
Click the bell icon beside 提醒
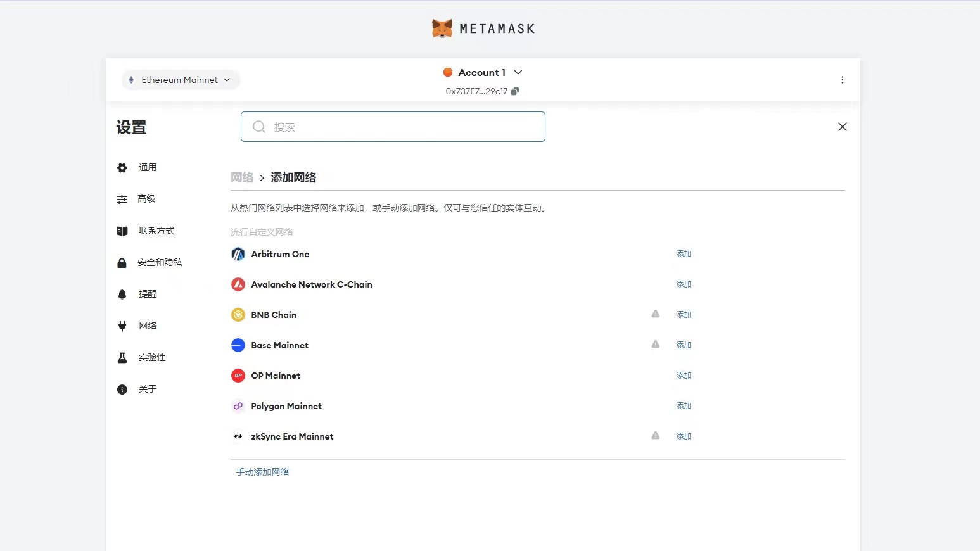tap(122, 294)
